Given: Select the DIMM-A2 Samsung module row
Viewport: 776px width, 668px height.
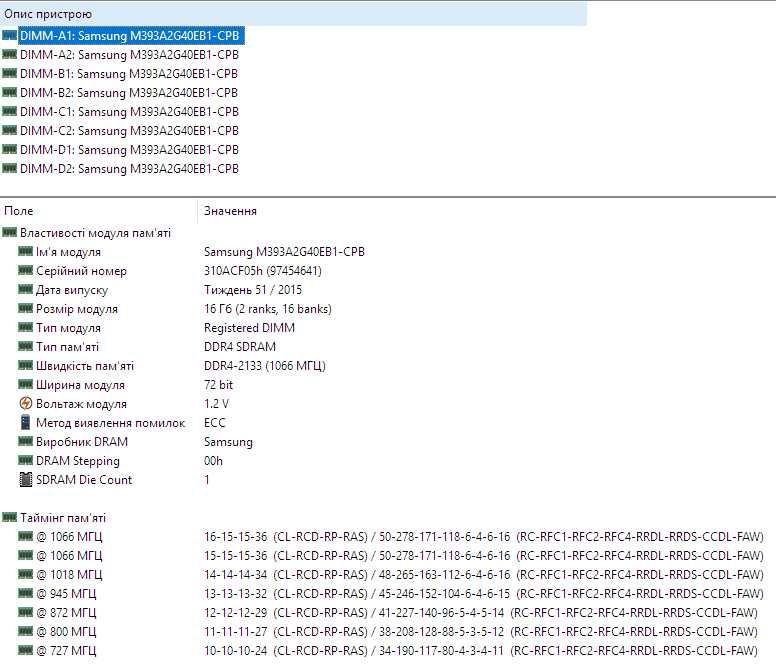Looking at the screenshot, I should (130, 54).
